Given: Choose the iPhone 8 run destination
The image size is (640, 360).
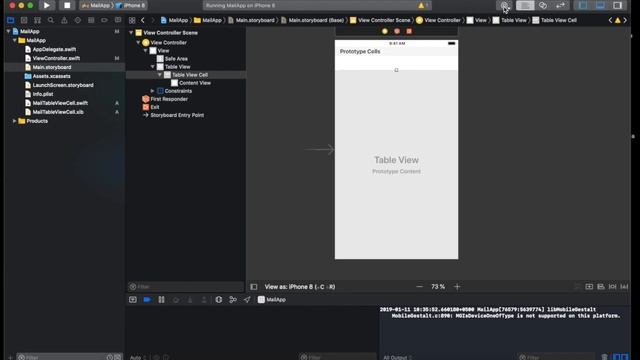Looking at the screenshot, I should point(131,5).
